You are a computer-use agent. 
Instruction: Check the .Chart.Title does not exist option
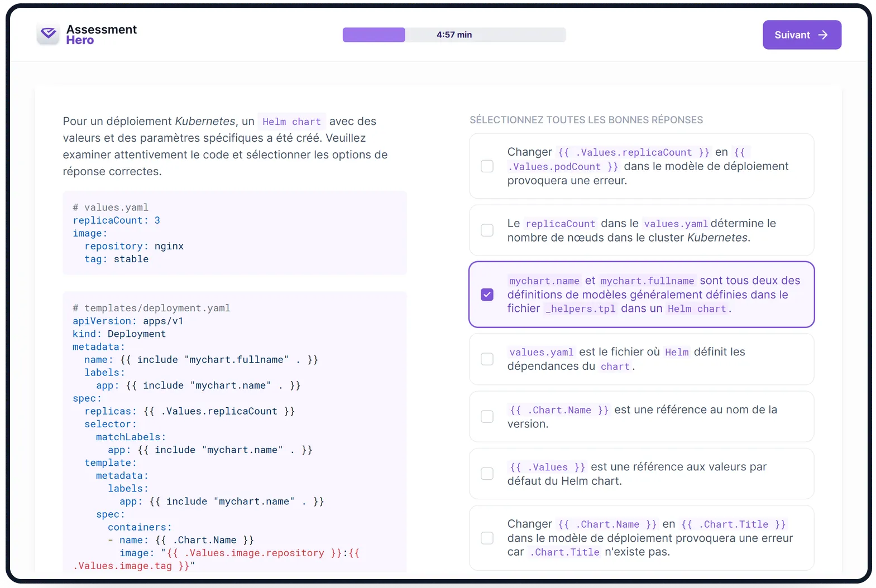tap(487, 538)
